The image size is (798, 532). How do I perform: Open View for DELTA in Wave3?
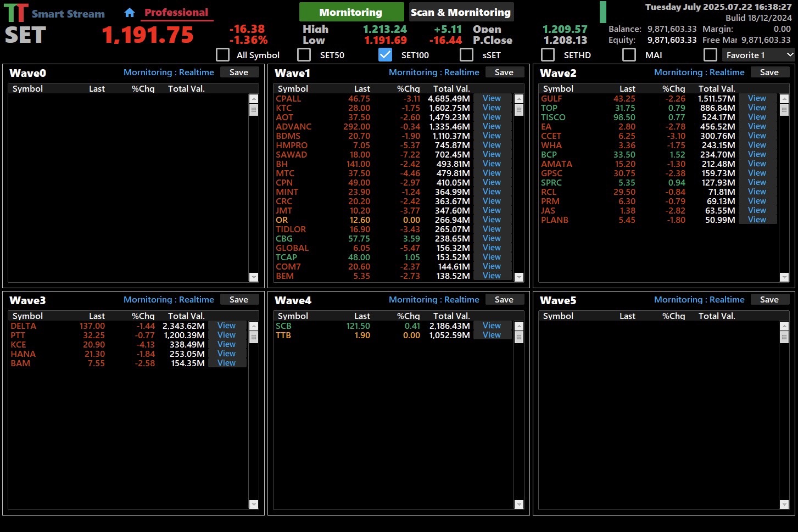[x=227, y=326]
